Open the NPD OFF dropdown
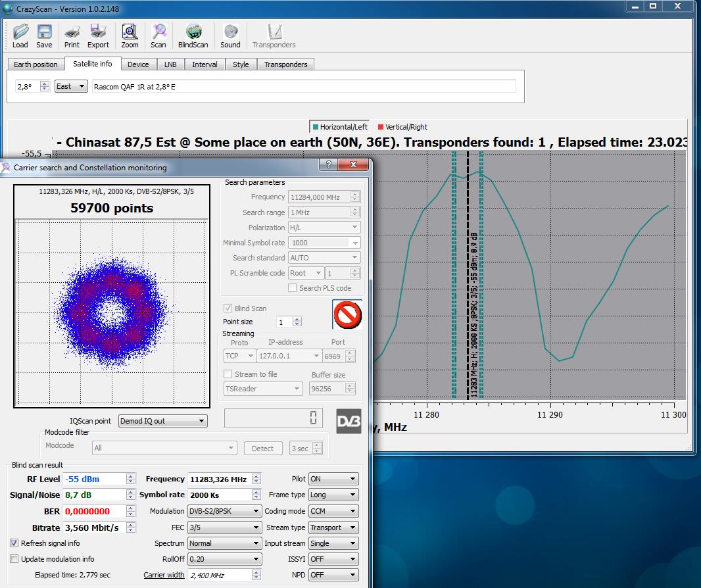Screen dimensions: 701x588 pyautogui.click(x=333, y=575)
